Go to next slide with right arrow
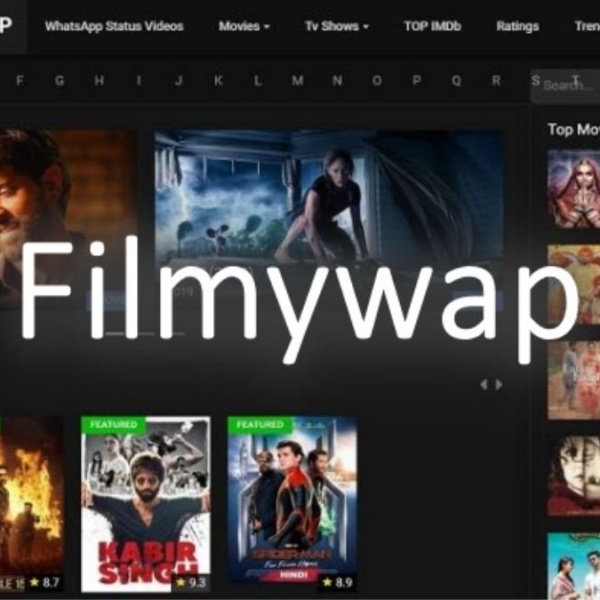Screen dimensions: 600x600 (x=499, y=385)
